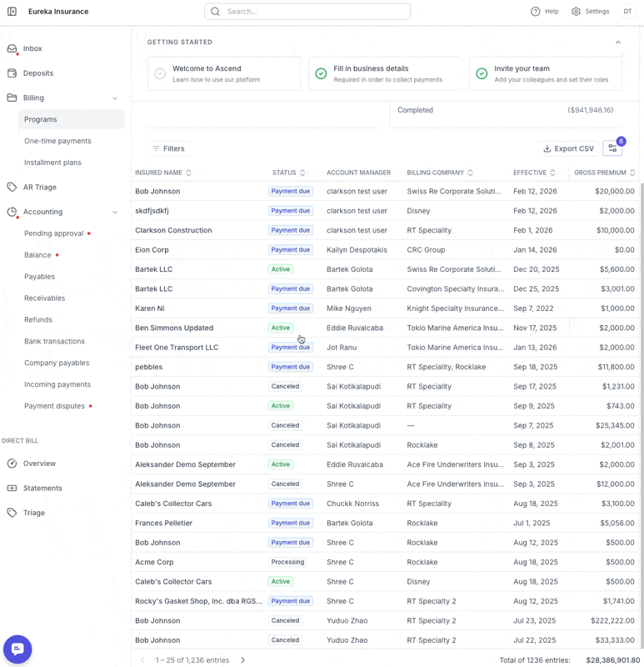Click the Deposits wallet icon
The height and width of the screenshot is (667, 644).
click(x=12, y=73)
